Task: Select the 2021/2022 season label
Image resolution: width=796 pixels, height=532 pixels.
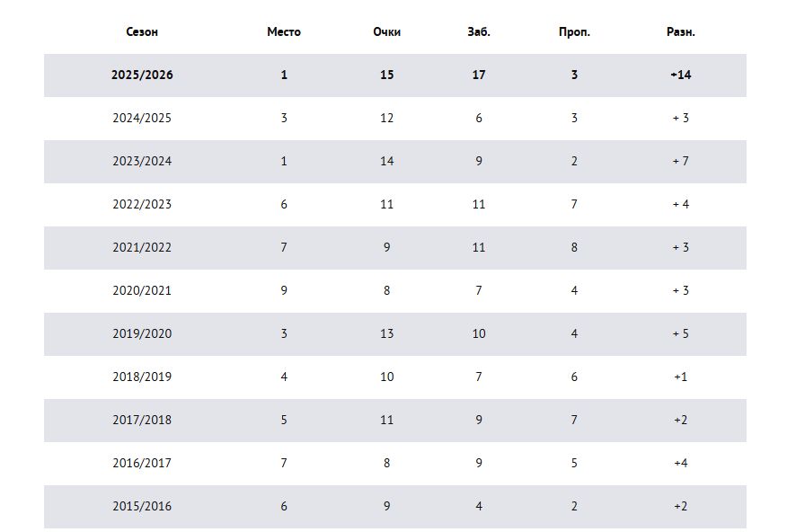Action: pos(142,248)
